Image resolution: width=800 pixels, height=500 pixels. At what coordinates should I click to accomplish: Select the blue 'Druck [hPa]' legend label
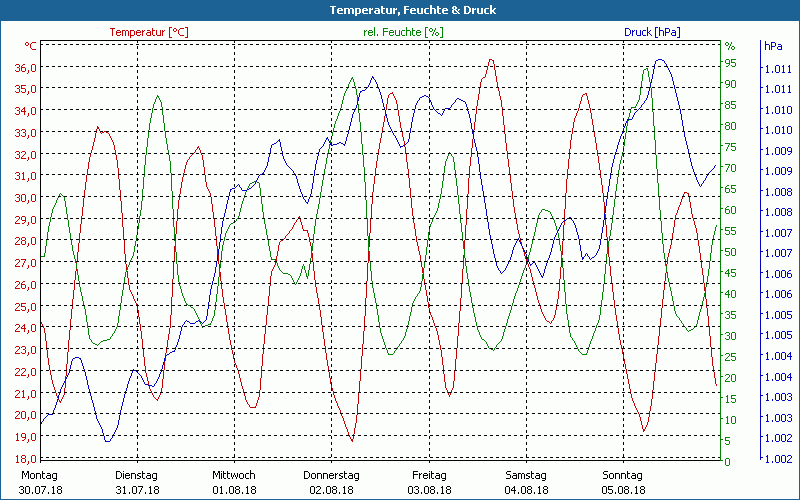tap(652, 32)
